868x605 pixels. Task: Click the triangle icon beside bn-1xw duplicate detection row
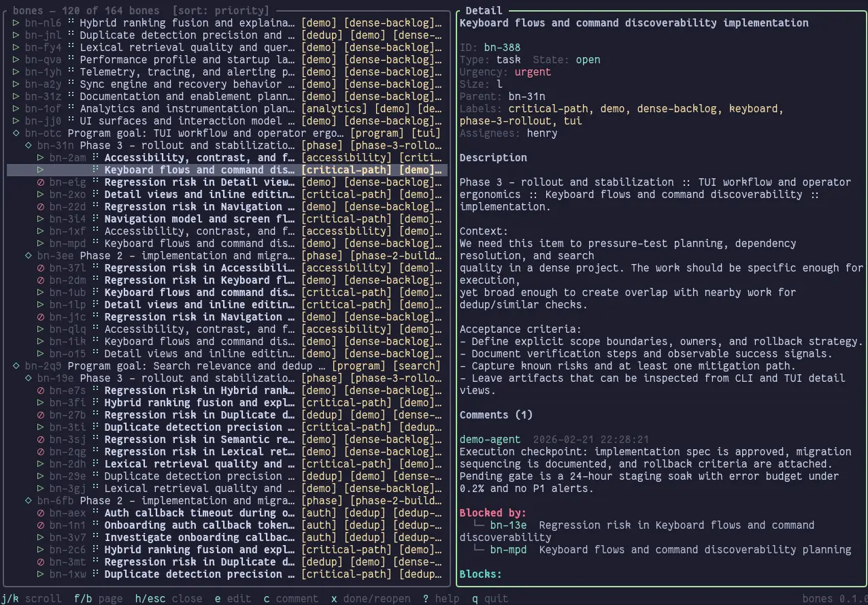[39, 574]
